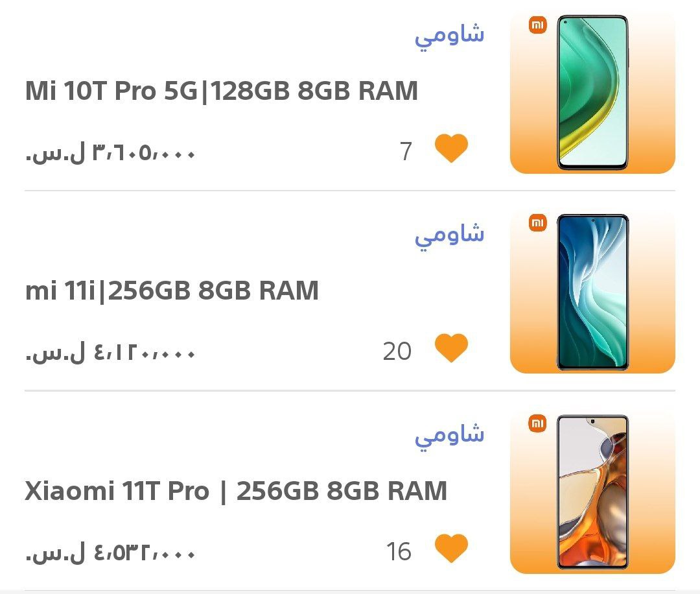
Task: Click شاومي brand link above Xiaomi 11T Pro
Action: (x=450, y=436)
